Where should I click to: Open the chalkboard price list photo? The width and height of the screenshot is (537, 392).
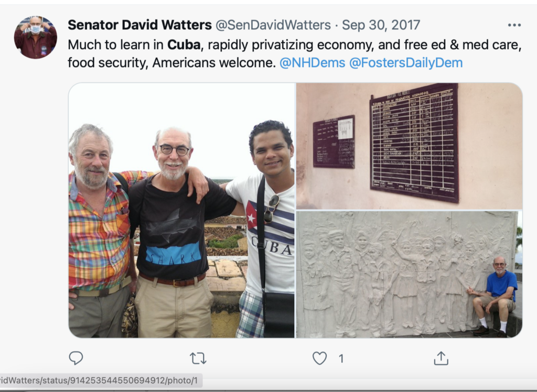coord(409,146)
